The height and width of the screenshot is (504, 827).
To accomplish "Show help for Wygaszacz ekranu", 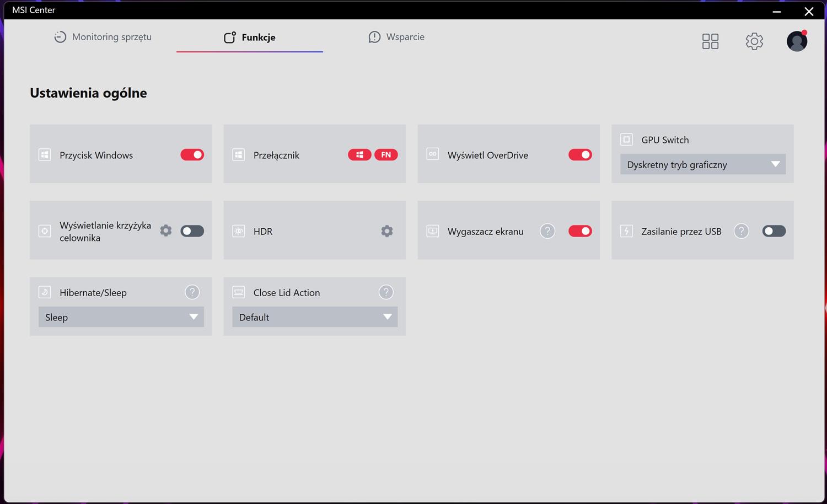I will 547,231.
